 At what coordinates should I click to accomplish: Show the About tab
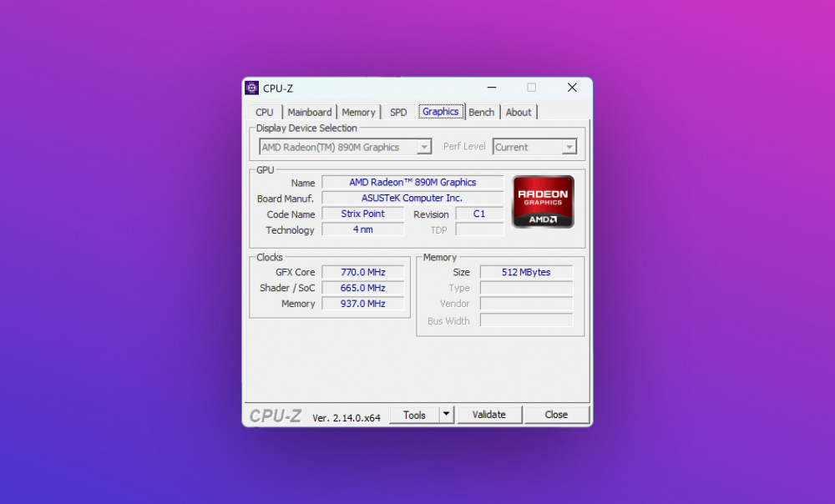pos(519,113)
